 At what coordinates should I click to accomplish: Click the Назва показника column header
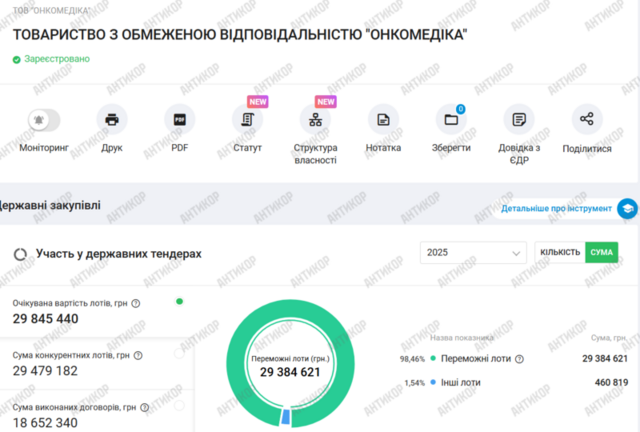pyautogui.click(x=462, y=338)
